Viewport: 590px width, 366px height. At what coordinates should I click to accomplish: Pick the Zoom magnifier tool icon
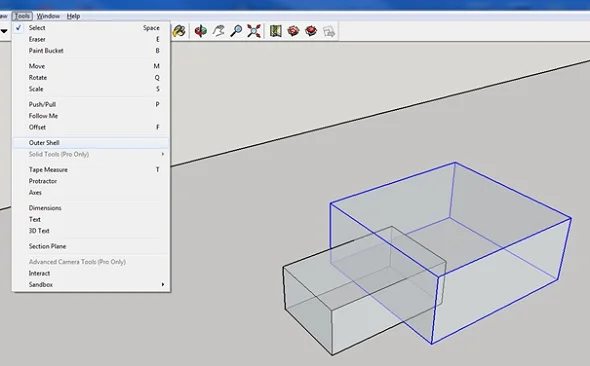(x=236, y=31)
